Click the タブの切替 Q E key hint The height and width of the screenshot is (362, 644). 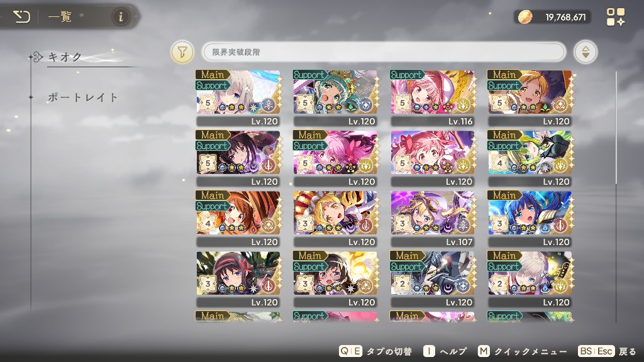coord(375,351)
